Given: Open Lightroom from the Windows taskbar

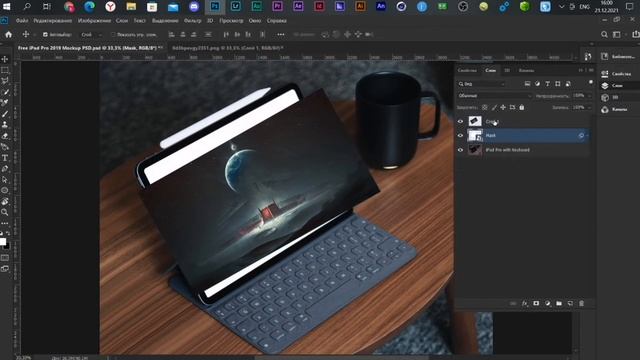Looking at the screenshot, I should coord(236,6).
